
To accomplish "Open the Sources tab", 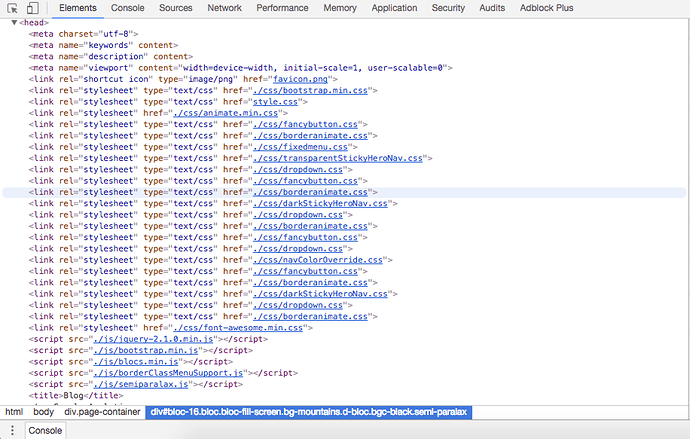I will (x=176, y=8).
